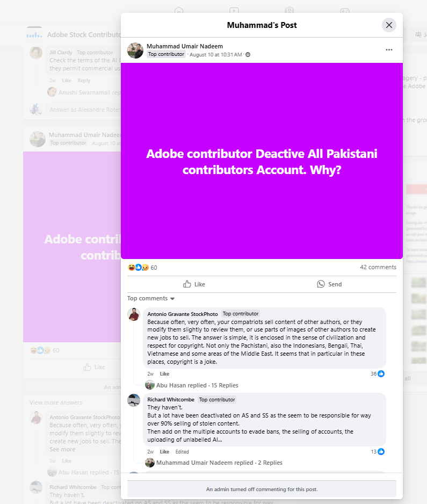Open Richard Whitcombe's profile name link
The width and height of the screenshot is (427, 504).
(x=171, y=400)
